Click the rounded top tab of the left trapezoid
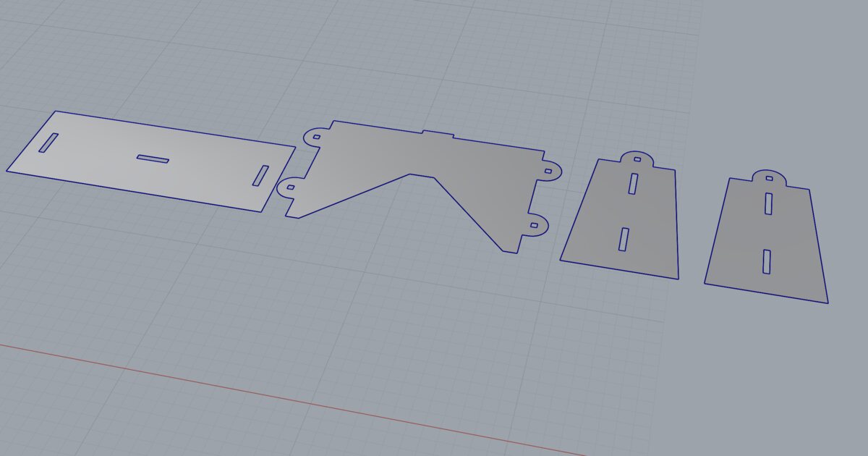The height and width of the screenshot is (456, 868). click(x=637, y=159)
